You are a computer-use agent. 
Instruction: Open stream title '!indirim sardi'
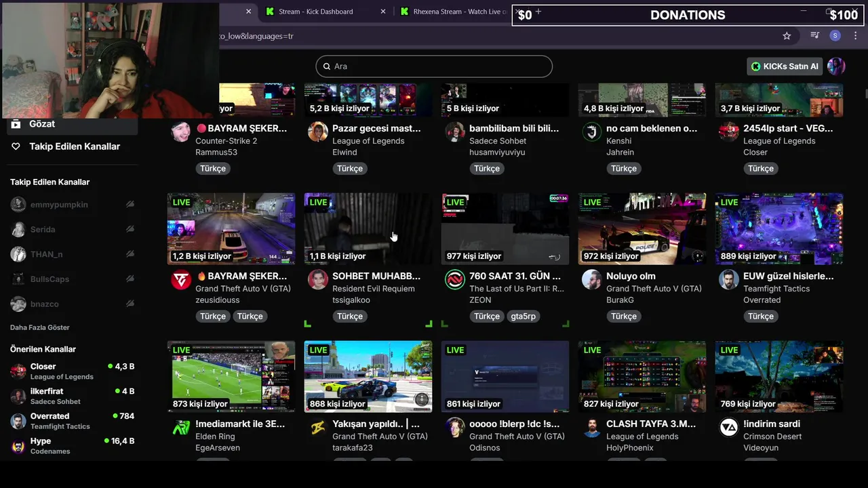[x=772, y=424]
